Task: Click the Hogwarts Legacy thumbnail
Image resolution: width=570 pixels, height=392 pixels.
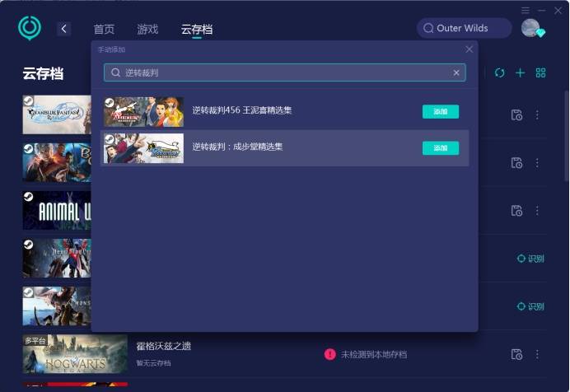Action: (75, 354)
